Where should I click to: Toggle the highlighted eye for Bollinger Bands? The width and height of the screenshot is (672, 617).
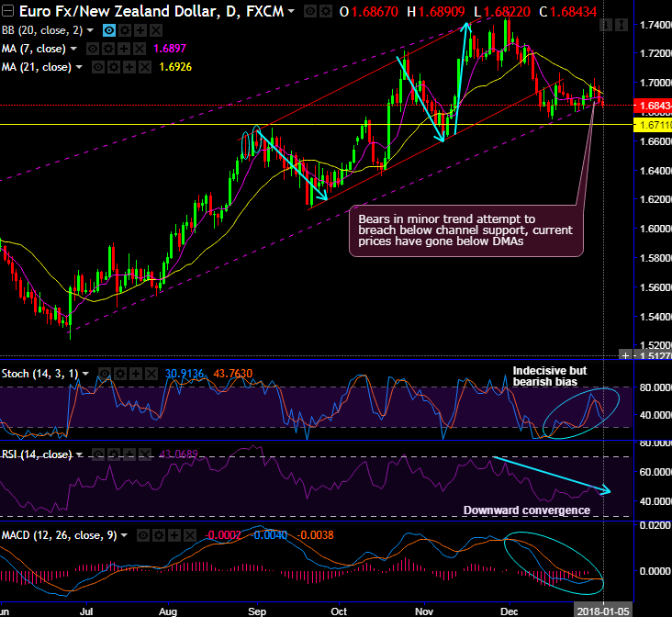point(109,30)
